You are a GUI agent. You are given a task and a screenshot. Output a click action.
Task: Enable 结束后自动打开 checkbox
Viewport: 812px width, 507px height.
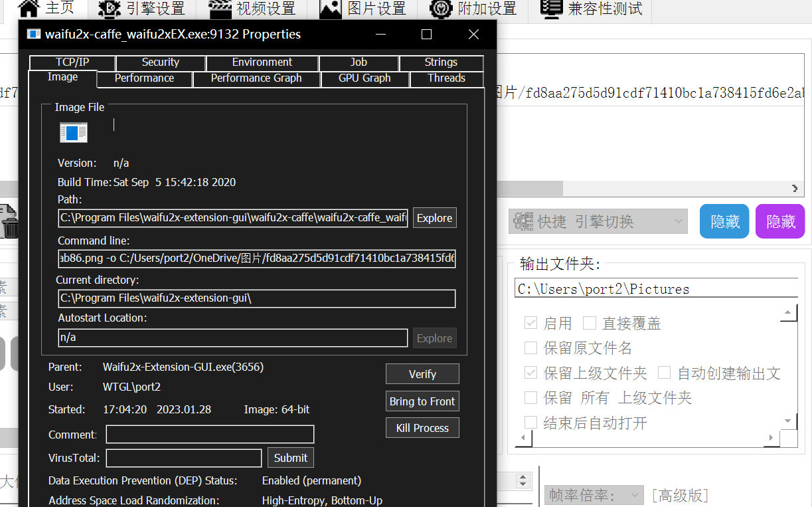(x=530, y=423)
